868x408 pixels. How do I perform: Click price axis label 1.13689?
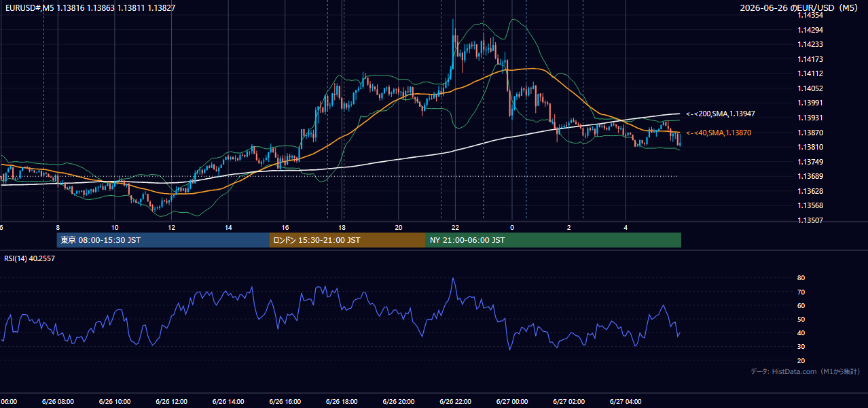tap(810, 176)
